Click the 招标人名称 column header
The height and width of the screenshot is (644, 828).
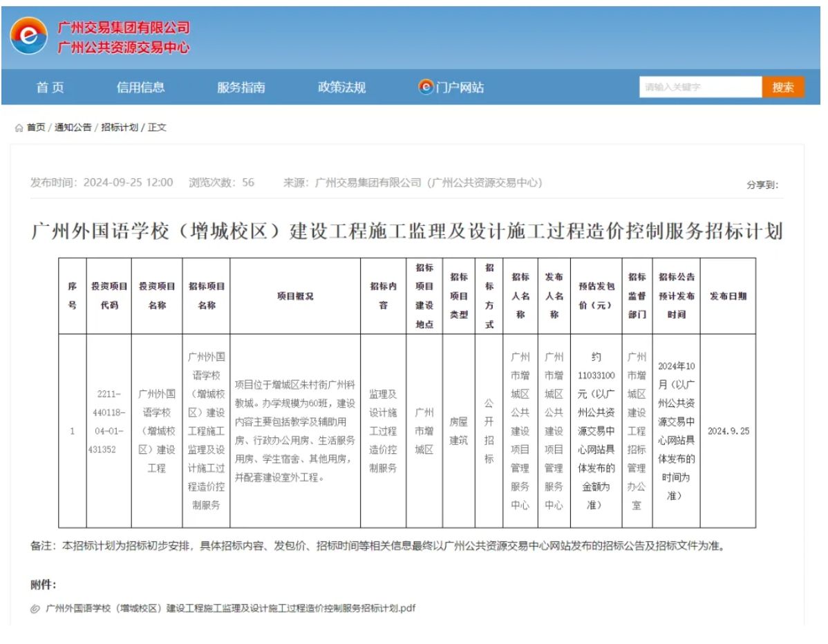click(520, 296)
